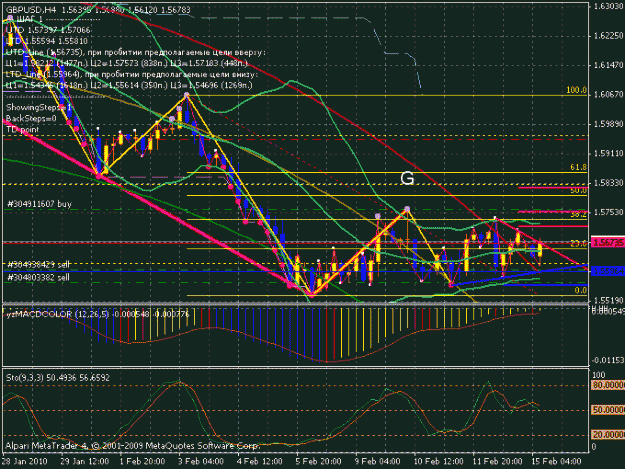Click the ShowingStep=1 text label
The height and width of the screenshot is (469, 625).
(39, 107)
